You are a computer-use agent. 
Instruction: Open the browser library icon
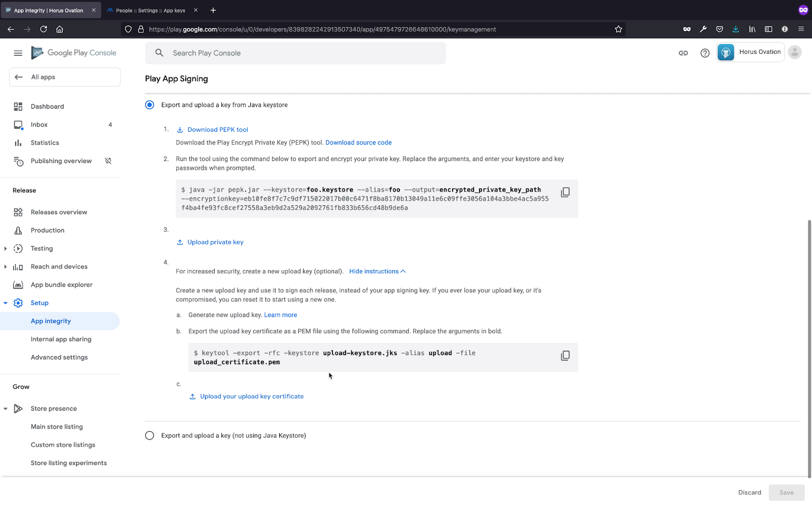(x=752, y=29)
